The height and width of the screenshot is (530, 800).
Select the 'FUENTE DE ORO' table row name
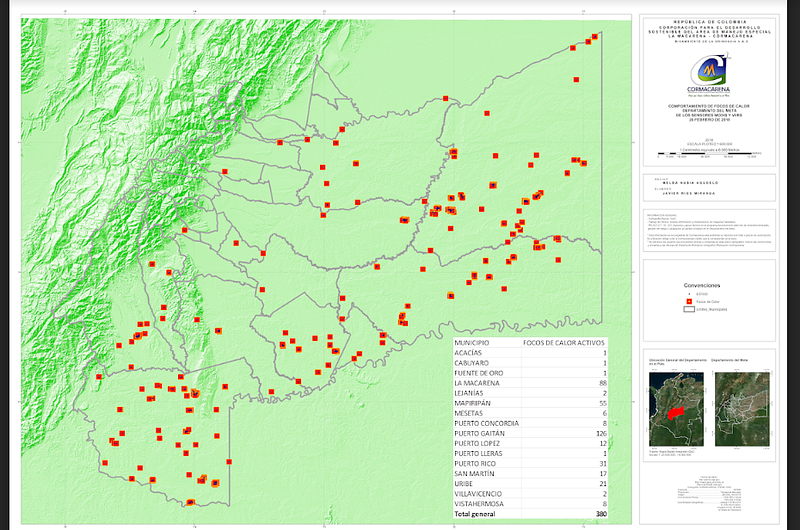point(479,373)
